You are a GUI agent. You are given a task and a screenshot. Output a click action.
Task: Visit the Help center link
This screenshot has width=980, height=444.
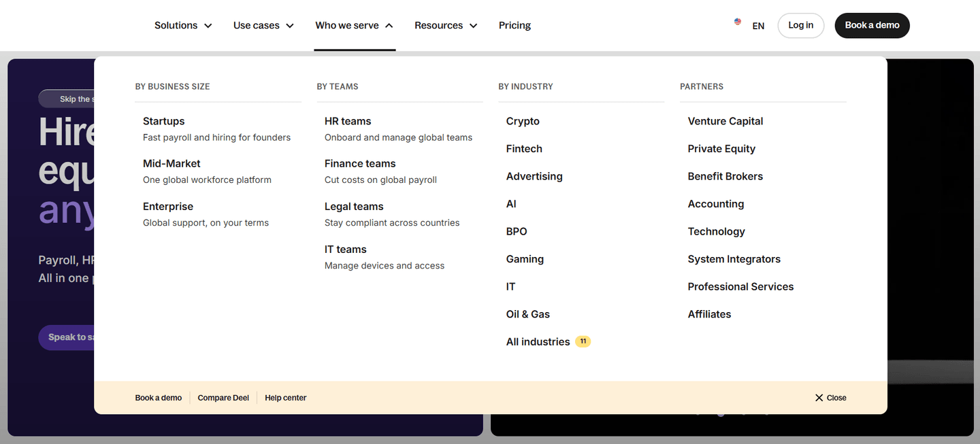tap(286, 398)
